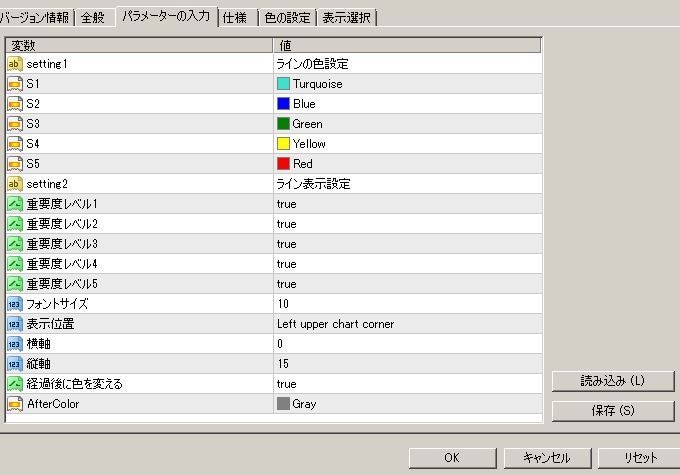Screen dimensions: 680x475
Task: Click the boolean icon for 重要度レベル3
Action: [x=15, y=244]
